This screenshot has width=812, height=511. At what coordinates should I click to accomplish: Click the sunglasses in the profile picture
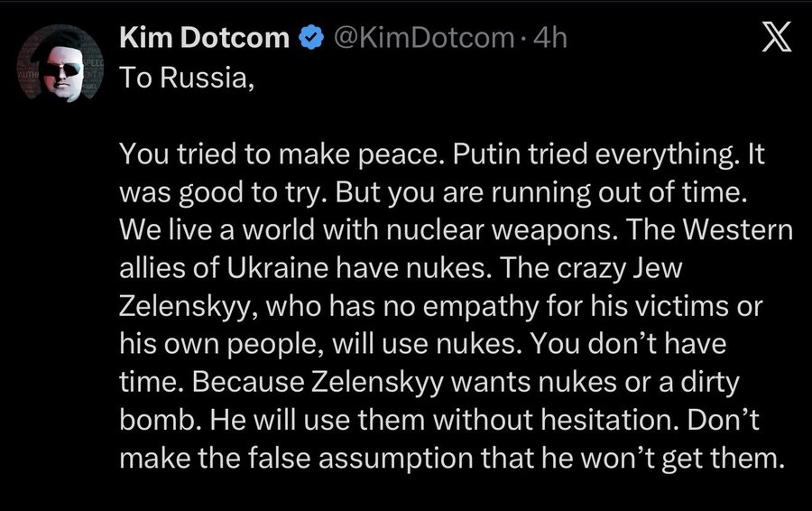click(x=56, y=70)
